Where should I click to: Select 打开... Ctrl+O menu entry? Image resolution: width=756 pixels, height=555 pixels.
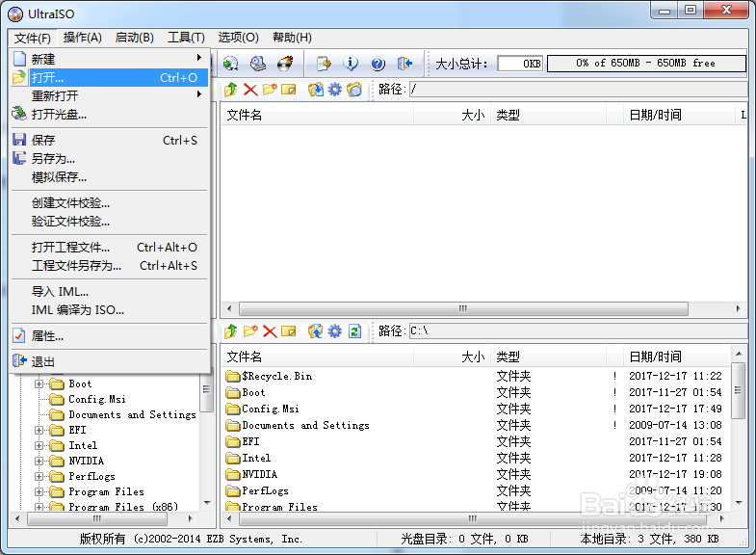coord(110,78)
